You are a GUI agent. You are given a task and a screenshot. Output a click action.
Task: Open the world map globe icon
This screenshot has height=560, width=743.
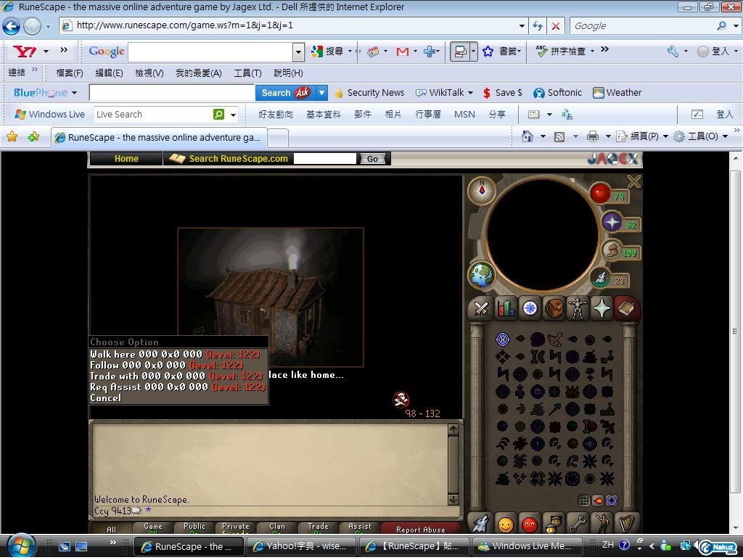(x=481, y=275)
